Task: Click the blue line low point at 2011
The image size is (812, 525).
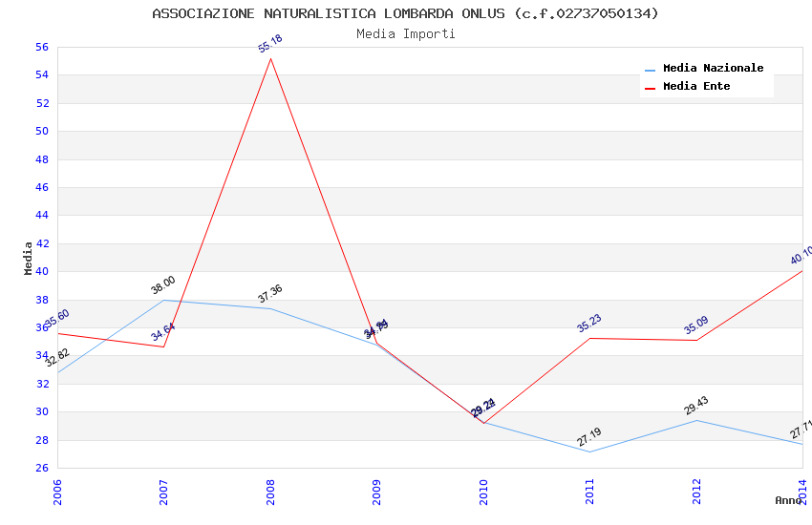Action: pyautogui.click(x=589, y=451)
